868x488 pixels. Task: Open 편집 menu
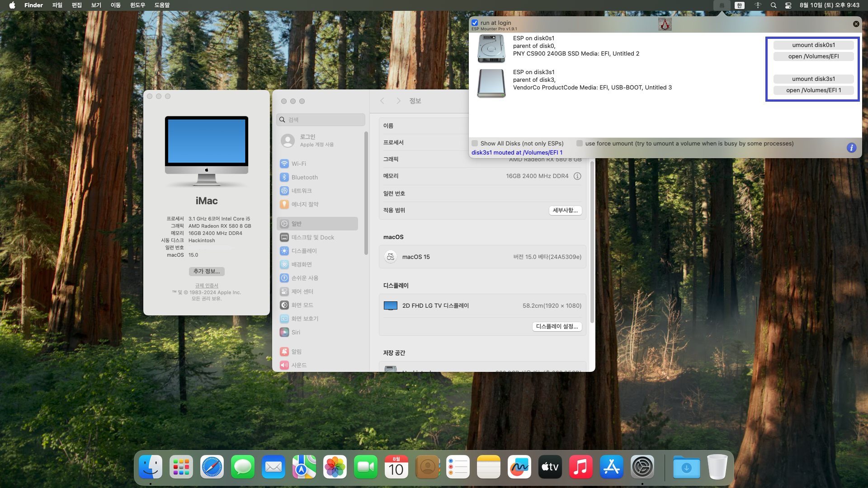(x=77, y=5)
